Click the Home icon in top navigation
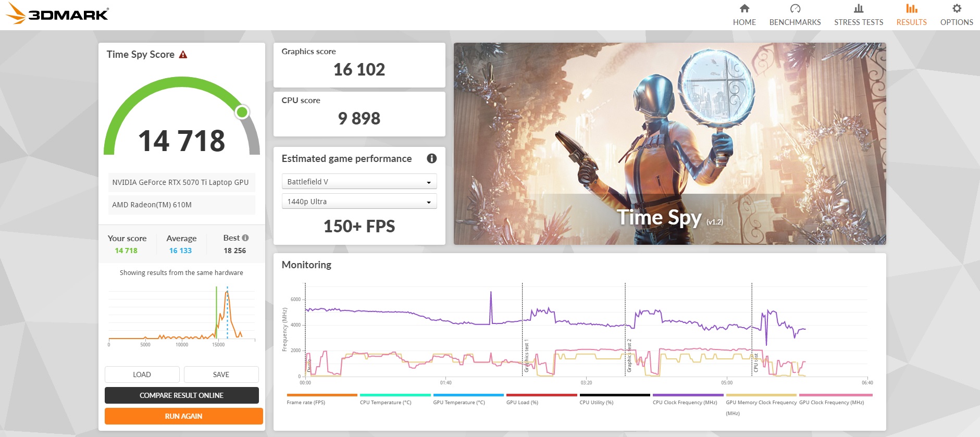 (x=744, y=9)
